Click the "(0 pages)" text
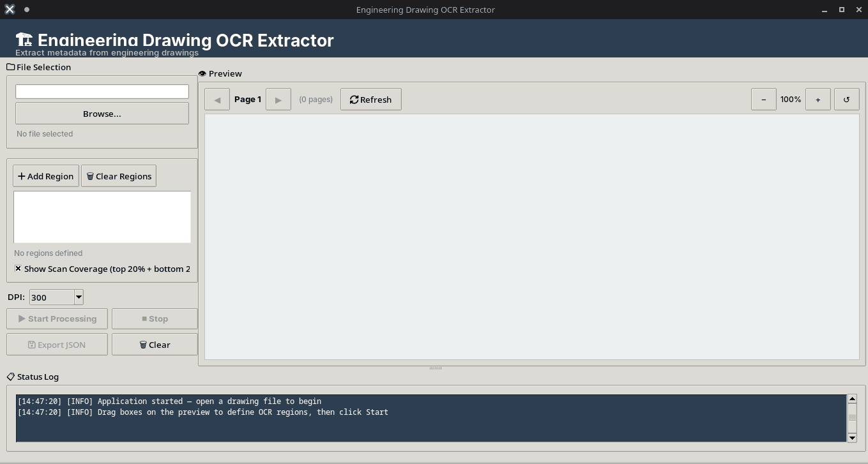 (316, 100)
